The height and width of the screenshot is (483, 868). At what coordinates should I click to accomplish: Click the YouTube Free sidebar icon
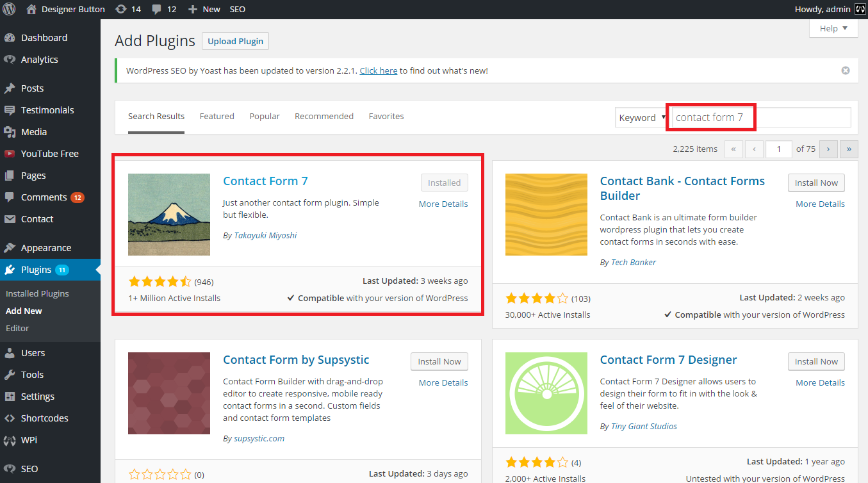(10, 154)
